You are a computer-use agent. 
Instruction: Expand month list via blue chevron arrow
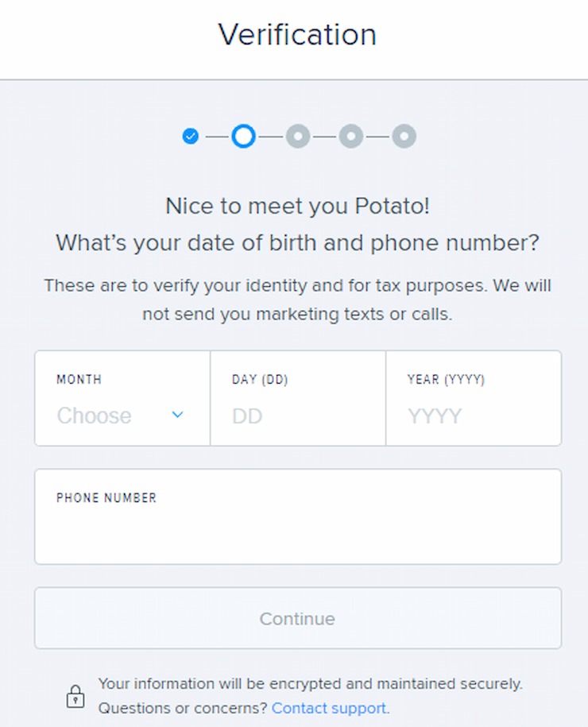tap(177, 415)
